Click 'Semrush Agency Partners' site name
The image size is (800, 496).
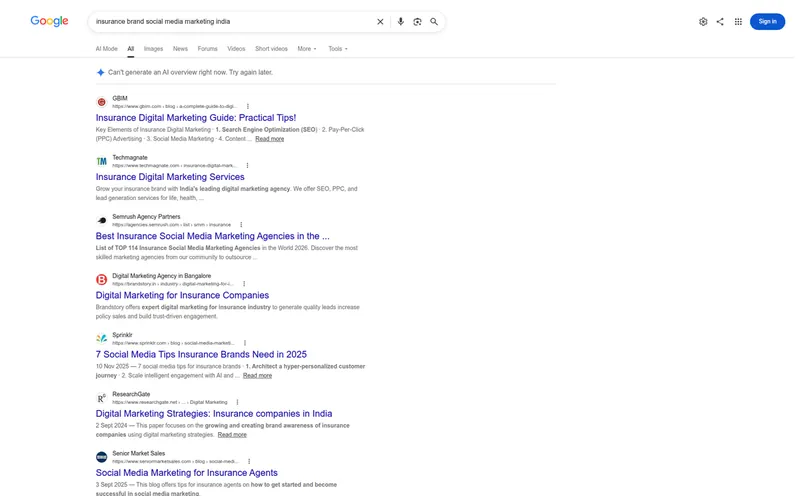tap(146, 217)
